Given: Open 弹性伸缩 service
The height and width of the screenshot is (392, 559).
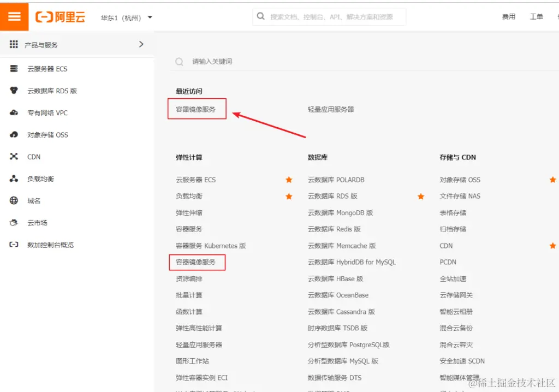Looking at the screenshot, I should click(x=189, y=212).
